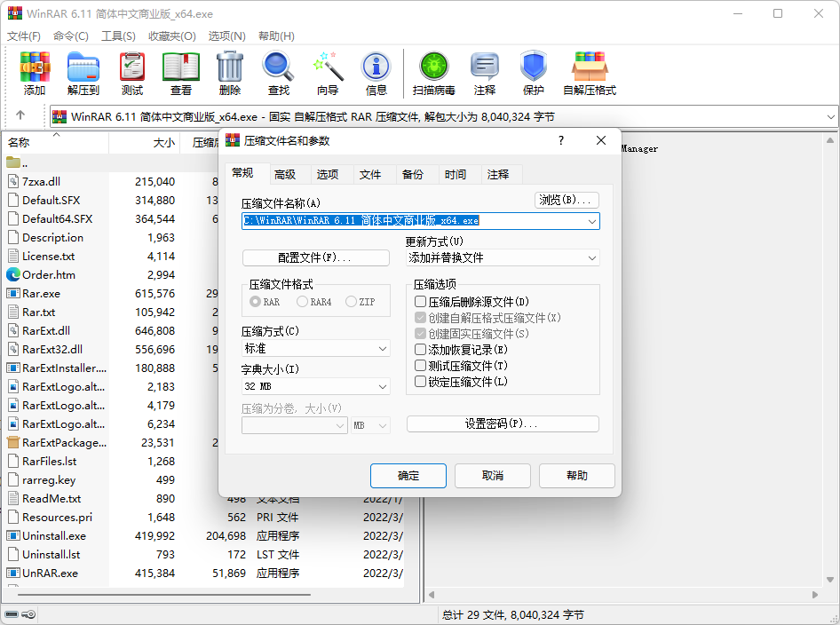This screenshot has height=625, width=840.
Task: Open the 压缩方式 dropdown set to 标准
Action: (315, 349)
